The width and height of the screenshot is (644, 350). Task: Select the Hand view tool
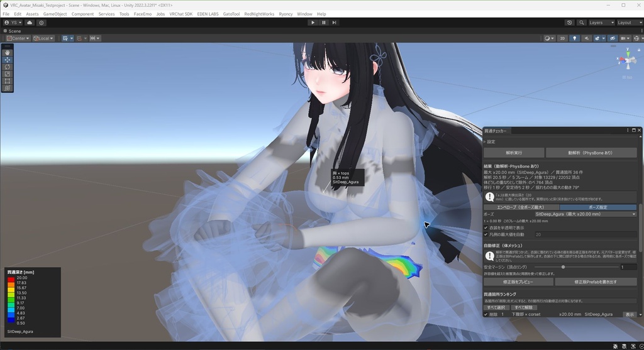coord(8,53)
